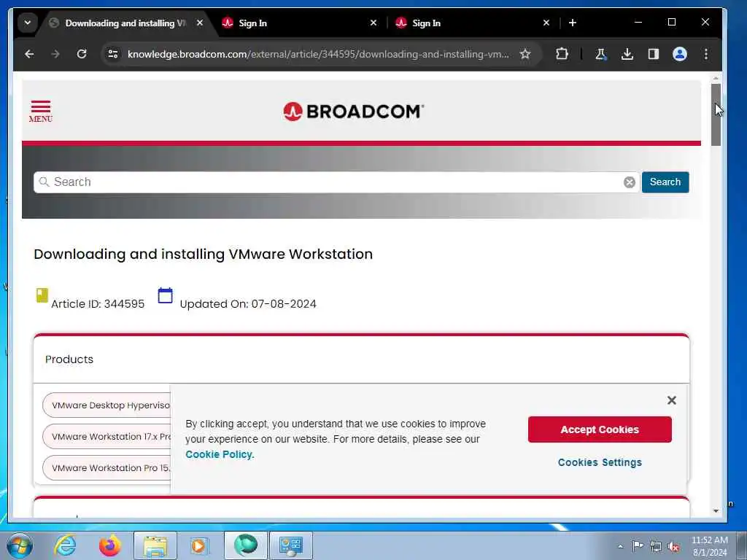Click the Broadcom logo
This screenshot has height=560, width=747.
[x=353, y=112]
